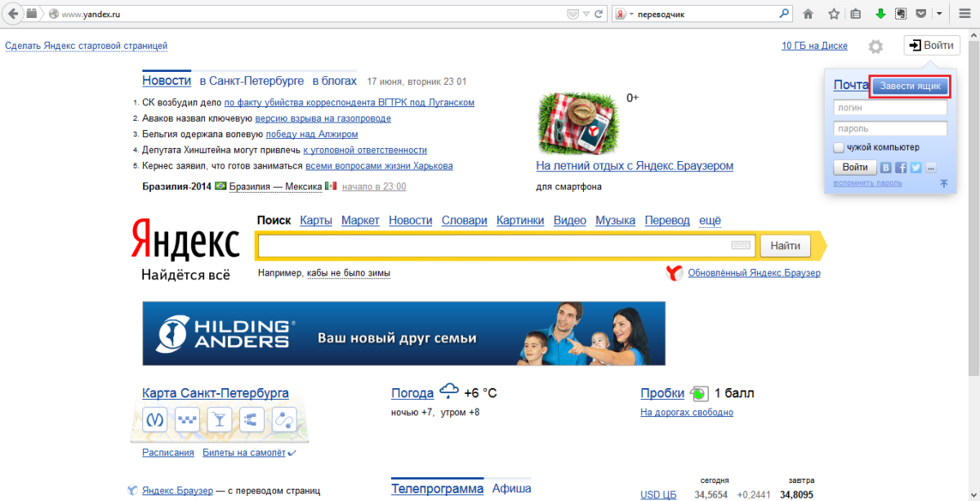Click the Yandex logo
Screen dimensions: 980x501
pos(185,242)
